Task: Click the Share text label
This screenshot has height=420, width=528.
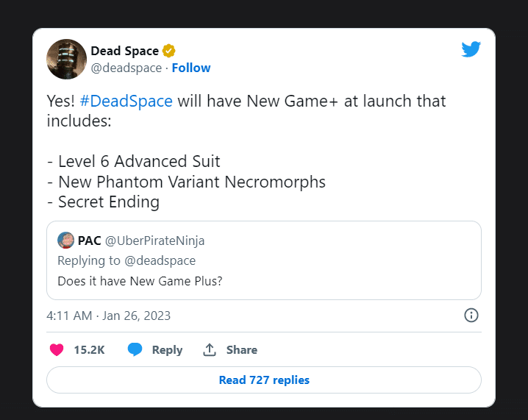Action: click(242, 350)
